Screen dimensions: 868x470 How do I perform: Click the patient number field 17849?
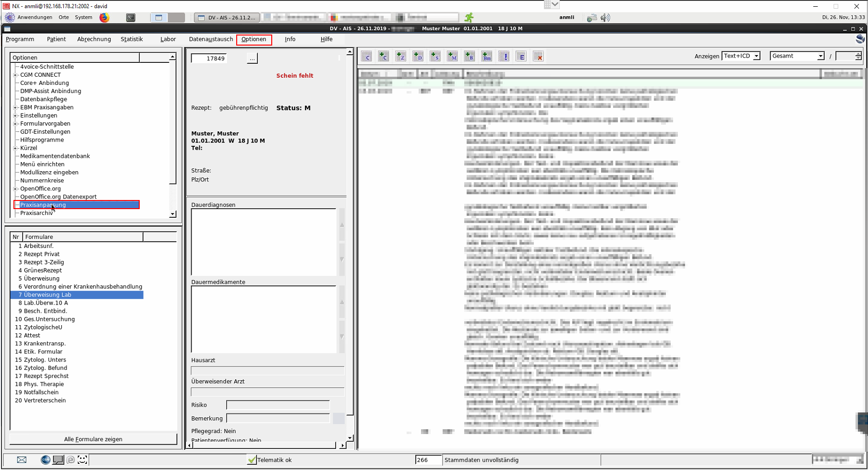click(209, 59)
